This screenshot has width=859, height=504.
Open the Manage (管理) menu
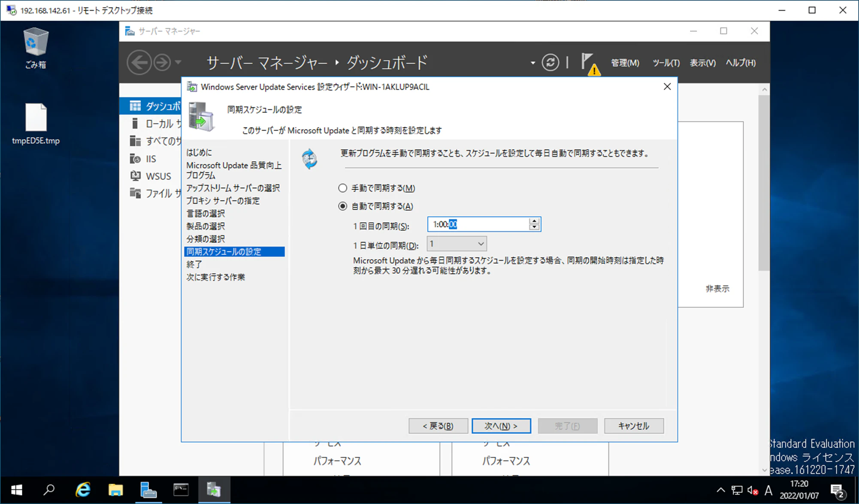click(625, 63)
